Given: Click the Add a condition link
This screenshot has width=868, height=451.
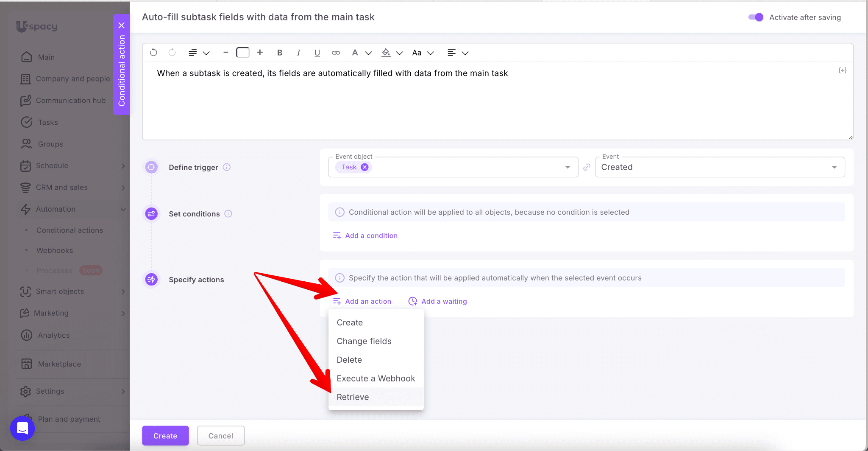Looking at the screenshot, I should coord(371,235).
